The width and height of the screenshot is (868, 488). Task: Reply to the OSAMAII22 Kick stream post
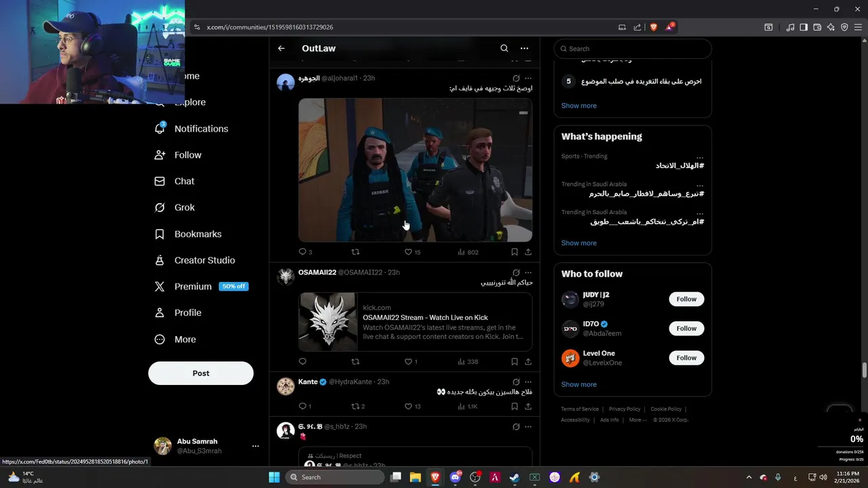pyautogui.click(x=302, y=361)
